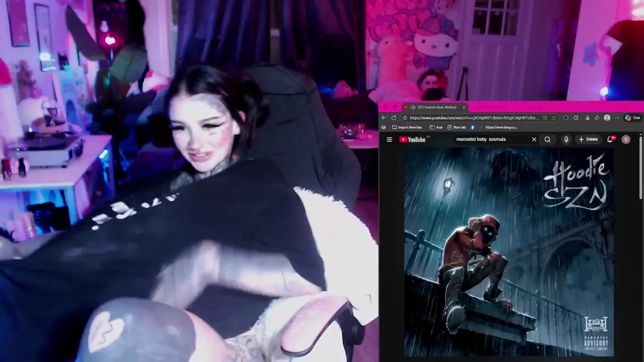Open browser Settings and more menu

(x=617, y=118)
